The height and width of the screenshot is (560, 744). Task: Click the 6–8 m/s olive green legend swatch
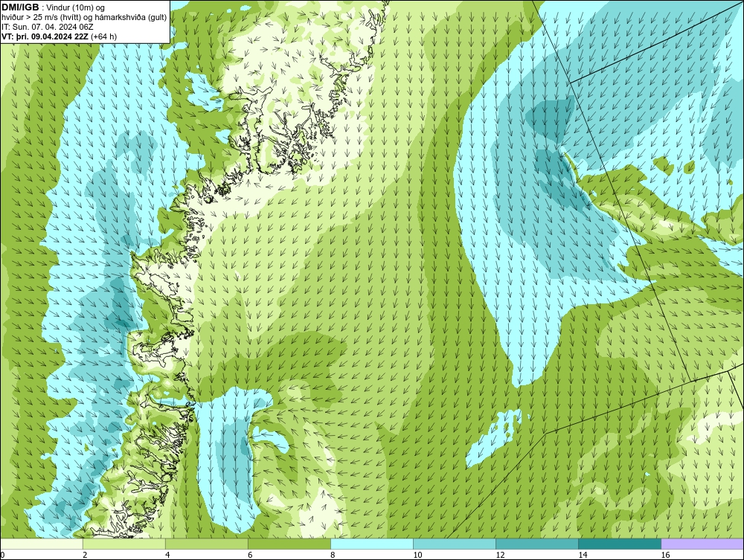click(x=289, y=544)
